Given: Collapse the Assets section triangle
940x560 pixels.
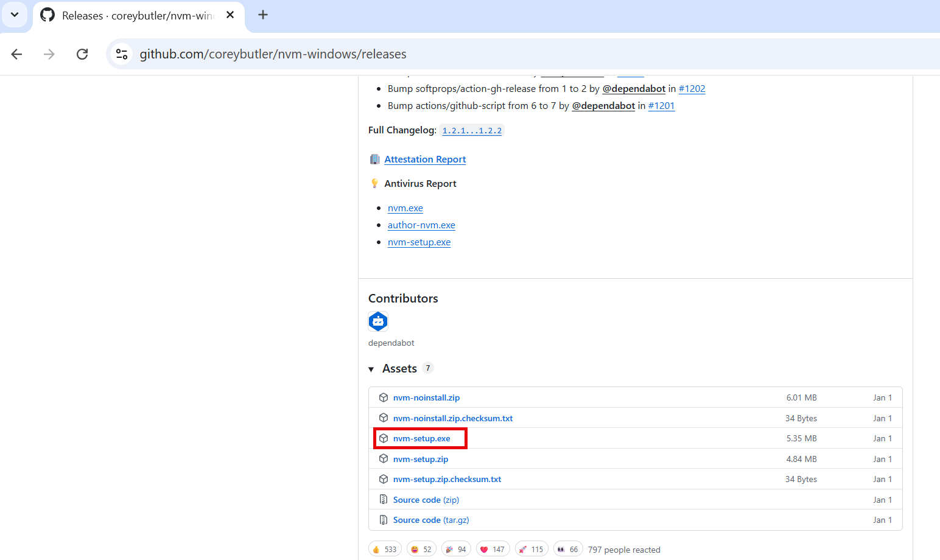Looking at the screenshot, I should [x=371, y=369].
